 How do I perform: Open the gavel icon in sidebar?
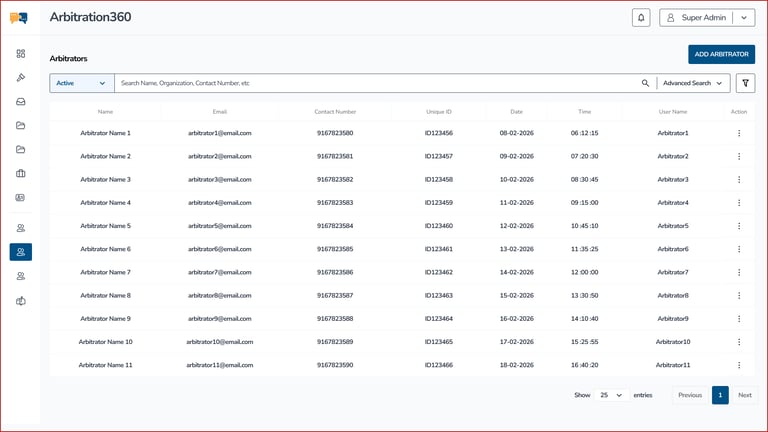(21, 77)
